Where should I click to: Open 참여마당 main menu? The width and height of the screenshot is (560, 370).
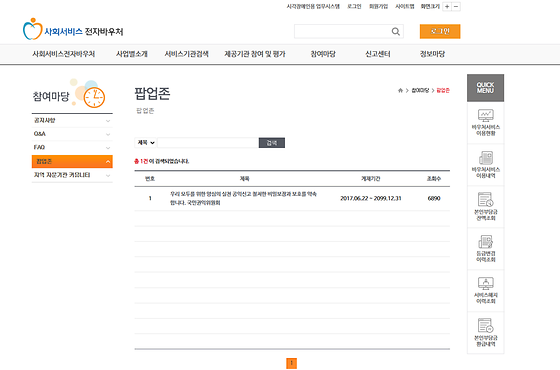(x=323, y=54)
